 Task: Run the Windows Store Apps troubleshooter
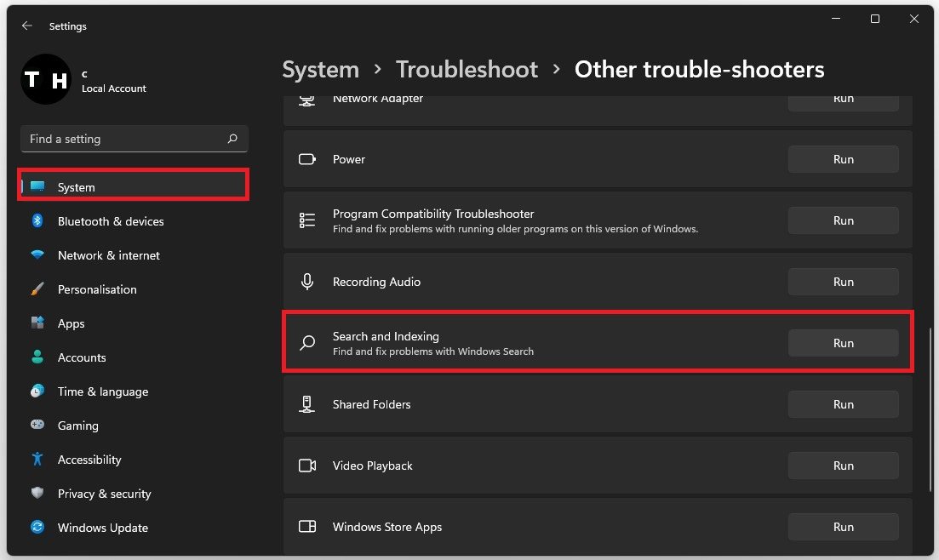pos(843,527)
